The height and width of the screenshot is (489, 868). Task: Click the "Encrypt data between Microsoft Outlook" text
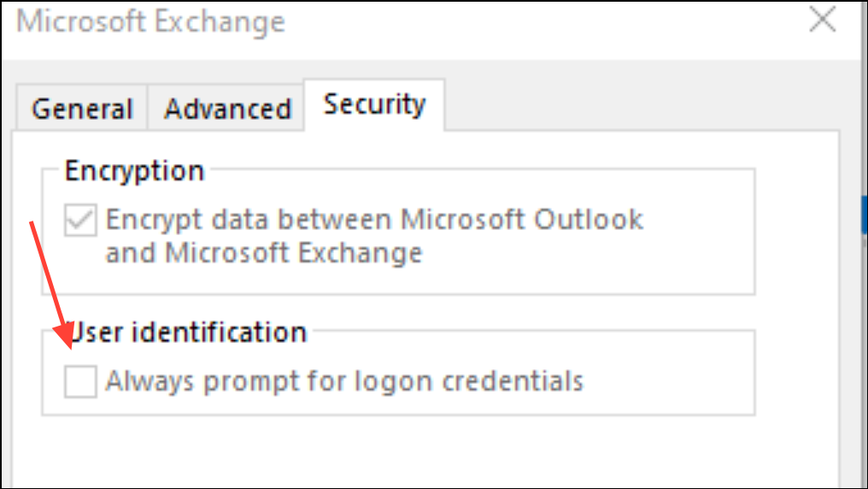coord(373,220)
